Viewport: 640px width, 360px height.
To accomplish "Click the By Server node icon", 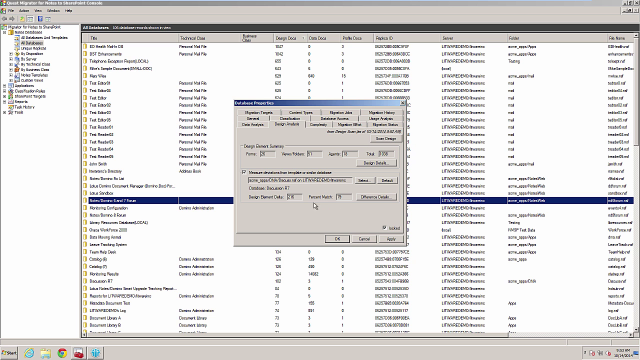I will (17, 59).
